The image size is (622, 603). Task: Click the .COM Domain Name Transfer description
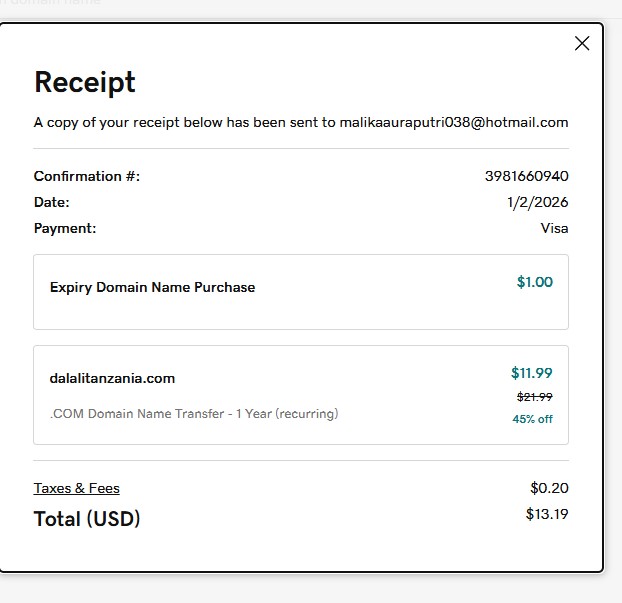click(x=193, y=413)
